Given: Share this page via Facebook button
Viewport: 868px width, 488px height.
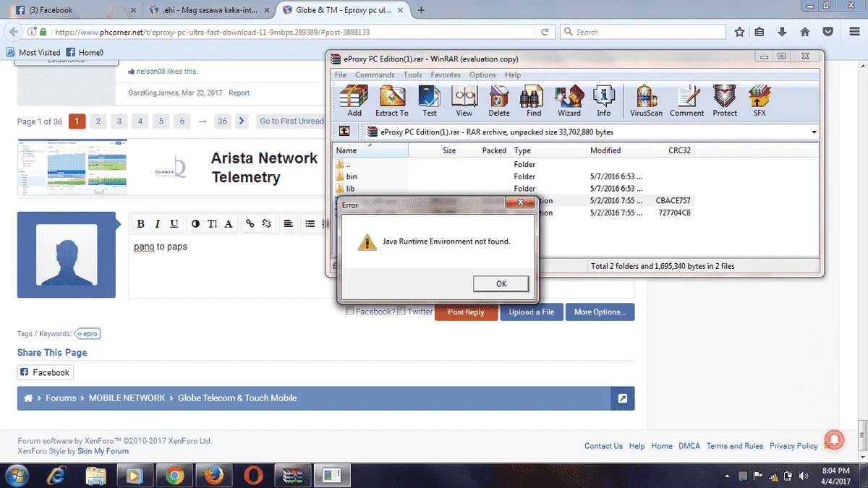Looking at the screenshot, I should pyautogui.click(x=45, y=372).
